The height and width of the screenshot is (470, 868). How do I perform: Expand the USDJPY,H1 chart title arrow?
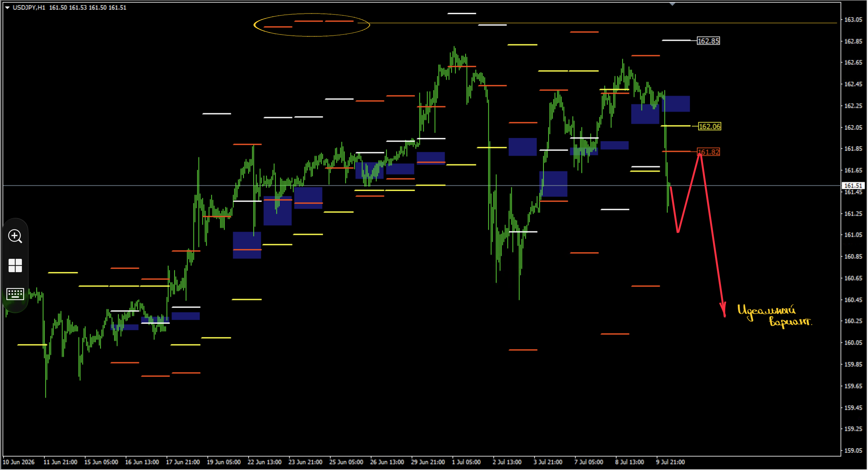tap(7, 7)
